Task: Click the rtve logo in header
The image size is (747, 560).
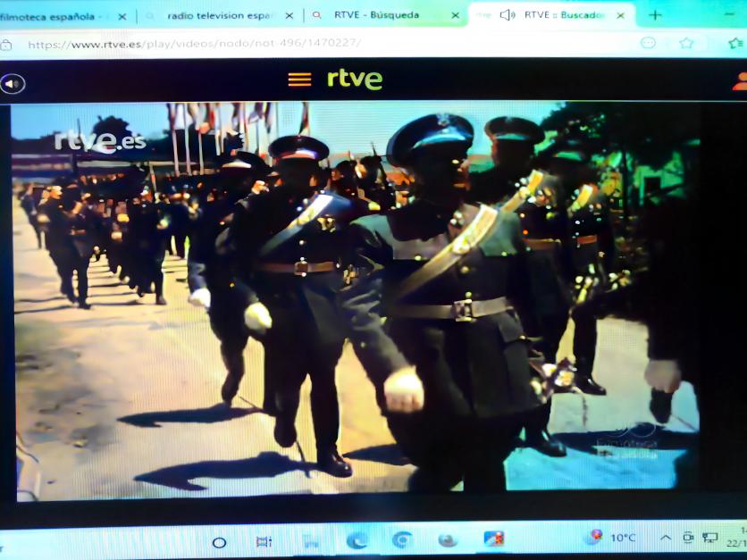Action: click(x=355, y=79)
